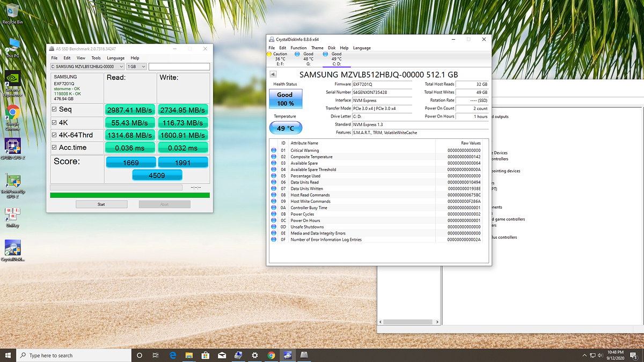
Task: Click the previous disk arrow in CrystalDiskInfo
Action: coord(273,75)
